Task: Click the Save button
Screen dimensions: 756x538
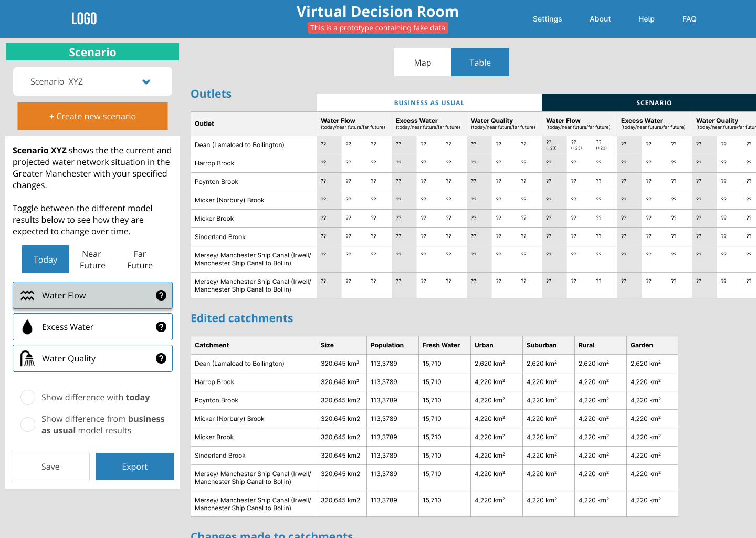Action: (50, 467)
